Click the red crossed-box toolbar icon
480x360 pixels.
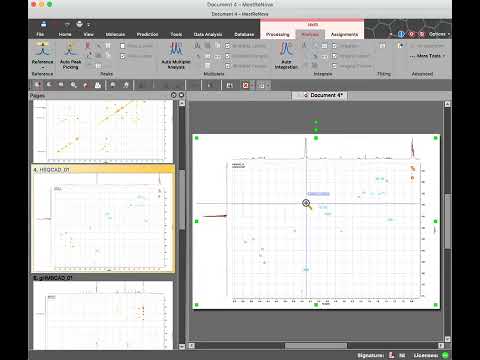245,85
